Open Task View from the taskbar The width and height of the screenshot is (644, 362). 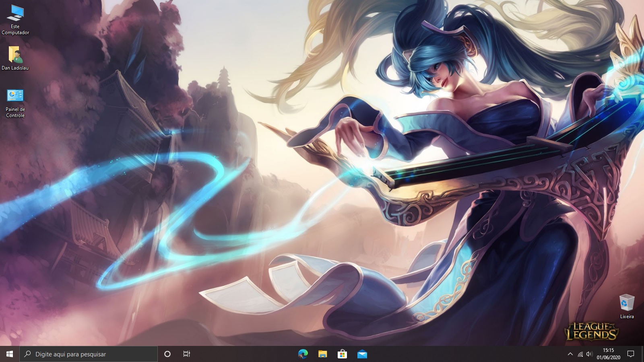tap(187, 354)
